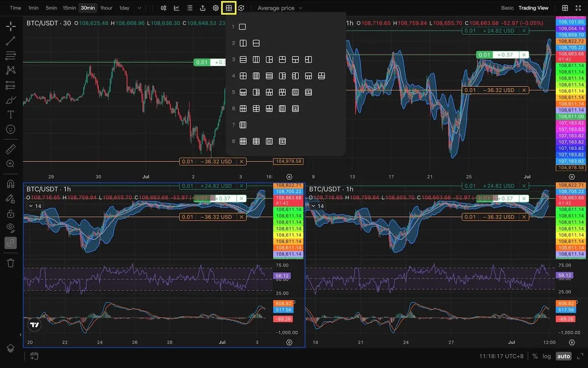Toggle stay-in-drawing-mode pencil lock
This screenshot has height=368, width=588.
tap(11, 199)
